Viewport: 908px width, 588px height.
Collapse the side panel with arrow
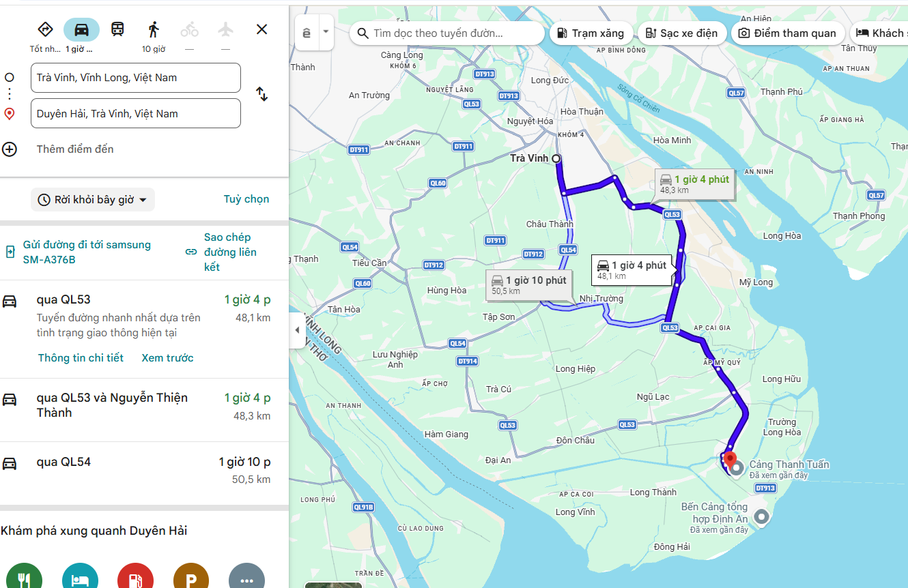297,330
